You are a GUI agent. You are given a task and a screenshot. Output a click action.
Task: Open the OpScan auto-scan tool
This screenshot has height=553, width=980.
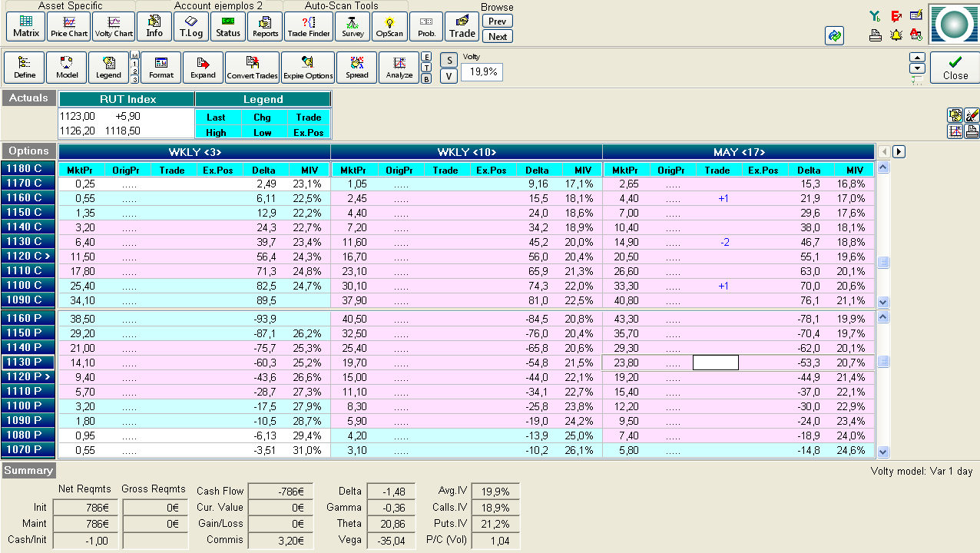(x=389, y=26)
